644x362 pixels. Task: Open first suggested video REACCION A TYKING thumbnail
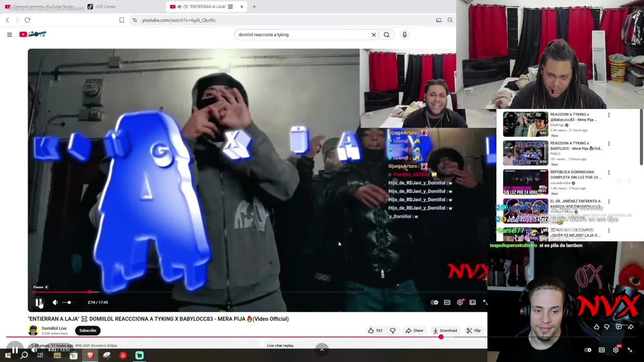tap(525, 124)
